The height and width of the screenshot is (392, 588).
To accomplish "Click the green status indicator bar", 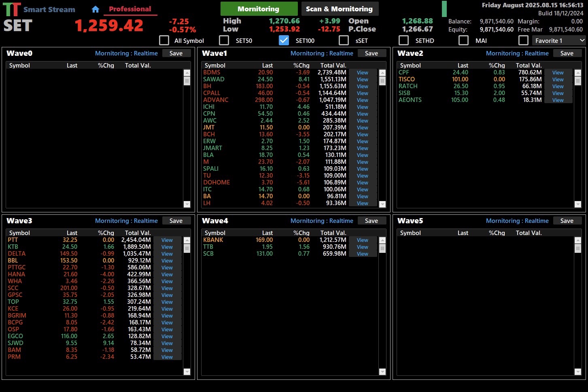I will [444, 9].
